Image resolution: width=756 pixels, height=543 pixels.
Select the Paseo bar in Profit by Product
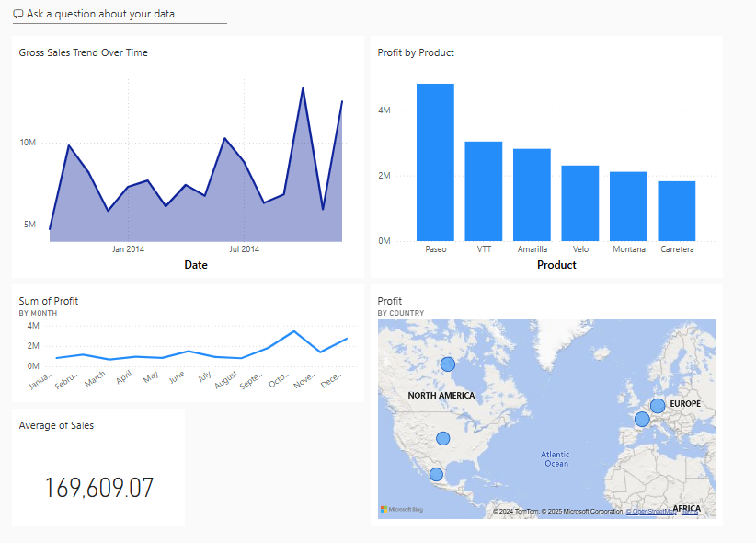click(x=435, y=161)
